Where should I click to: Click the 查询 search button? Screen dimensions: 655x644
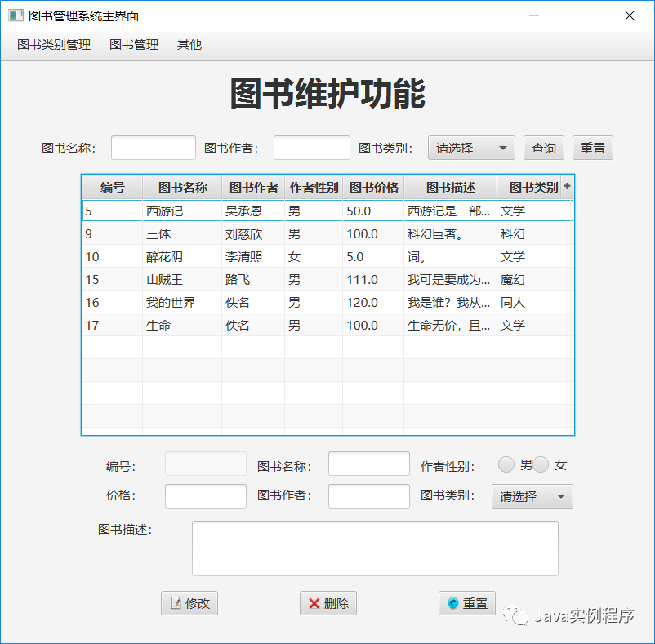(x=543, y=148)
